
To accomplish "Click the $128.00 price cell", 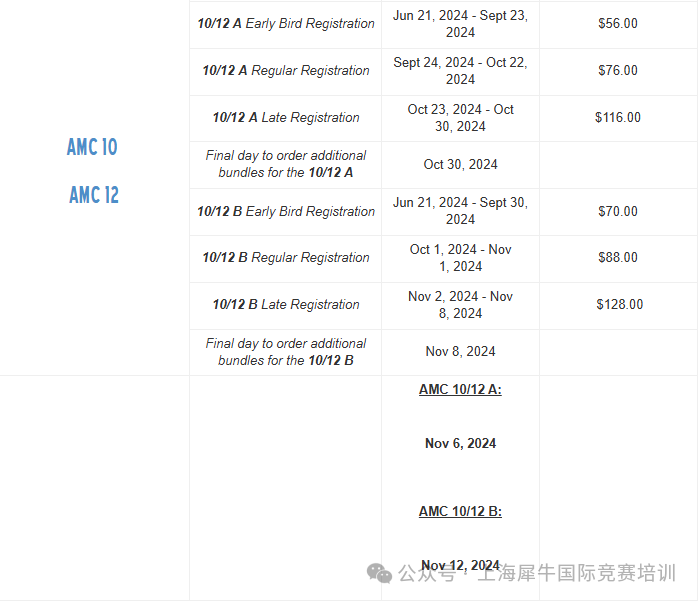I will click(x=620, y=305).
